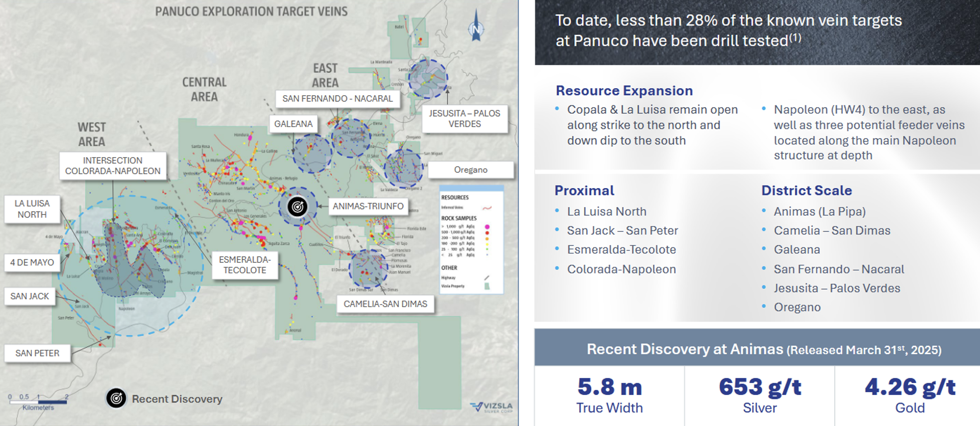Select the JESUSITA – PALOS VERDES map label
Screen dimensions: 980x426
[465, 119]
